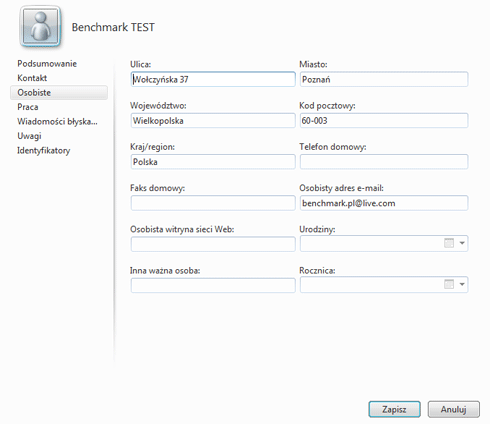This screenshot has width=490, height=424.
Task: Click the Miasto field containing Poznań
Action: point(384,79)
